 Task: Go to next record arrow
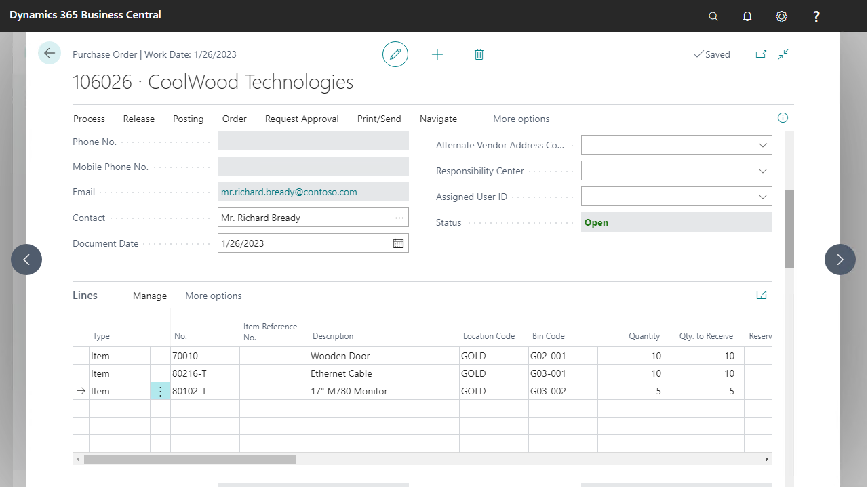coord(840,260)
